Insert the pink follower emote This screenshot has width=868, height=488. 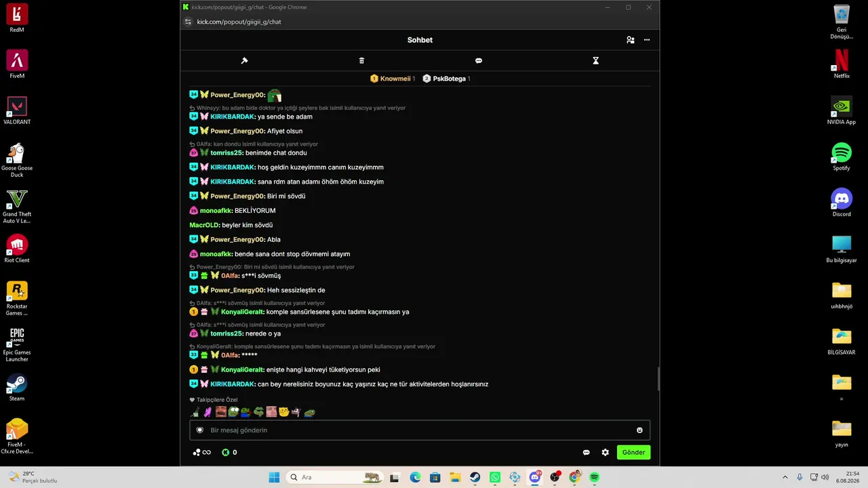pos(208,411)
